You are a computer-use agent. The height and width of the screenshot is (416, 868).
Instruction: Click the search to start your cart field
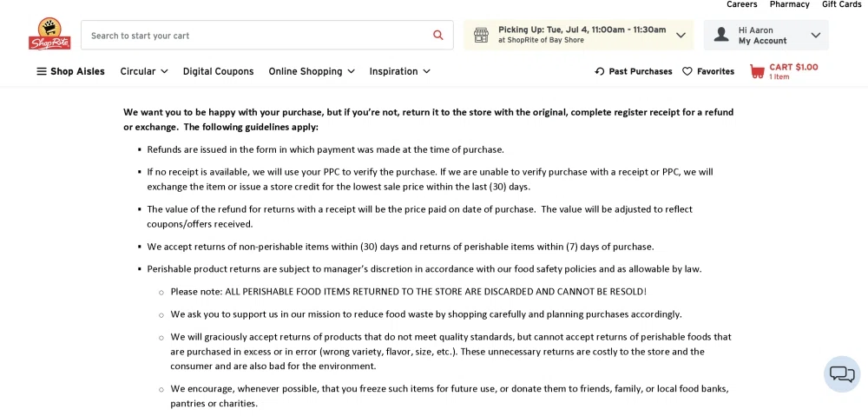click(256, 36)
